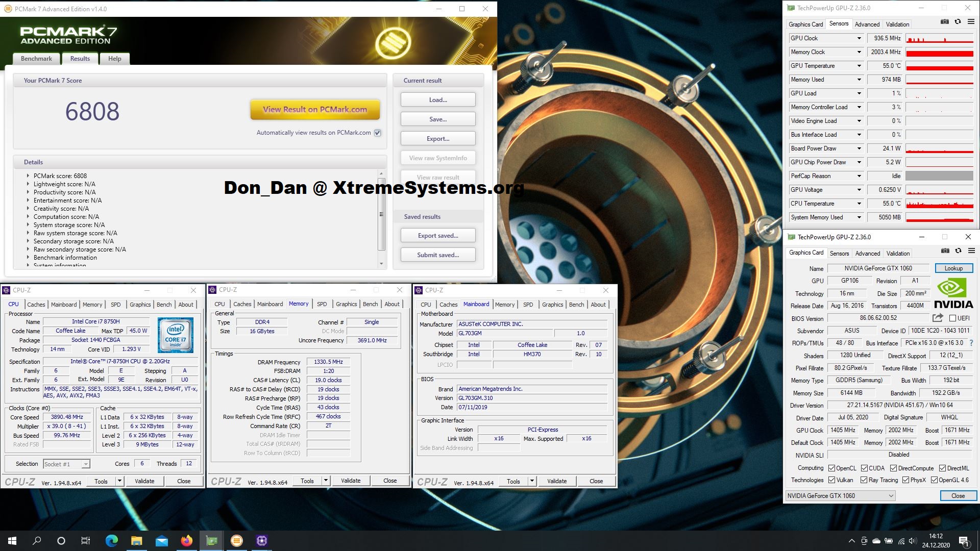Viewport: 980px width, 551px height.
Task: Switch to PCMark 7 taskbar icon
Action: [236, 541]
